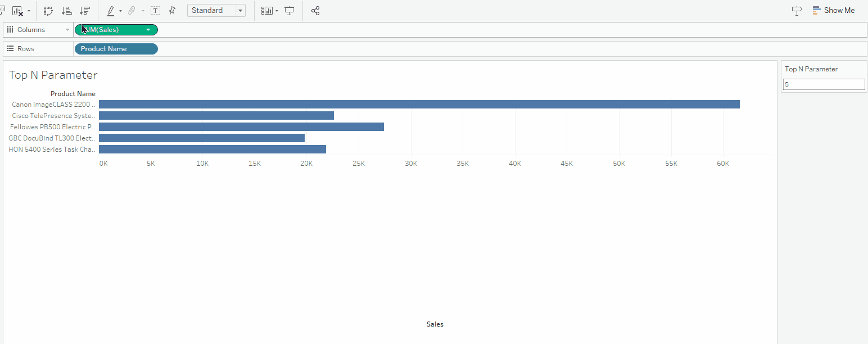868x344 pixels.
Task: Select the Product Name pill on Rows
Action: click(x=116, y=49)
